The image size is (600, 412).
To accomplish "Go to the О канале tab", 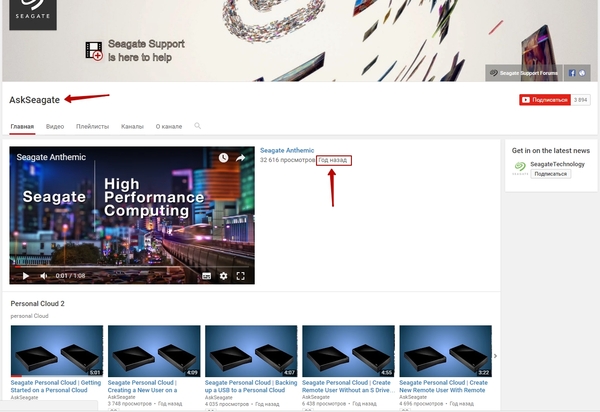I will tap(169, 127).
